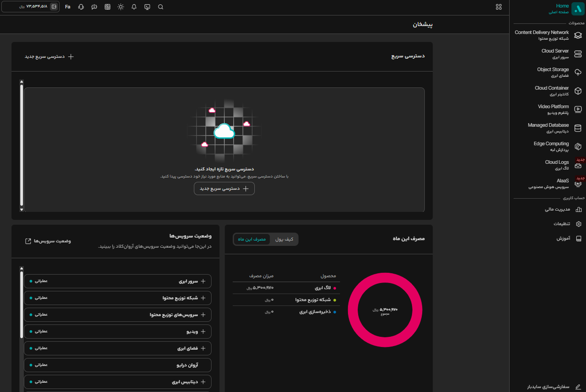Switch to the کیف پول tab
This screenshot has width=586, height=392.
[284, 239]
